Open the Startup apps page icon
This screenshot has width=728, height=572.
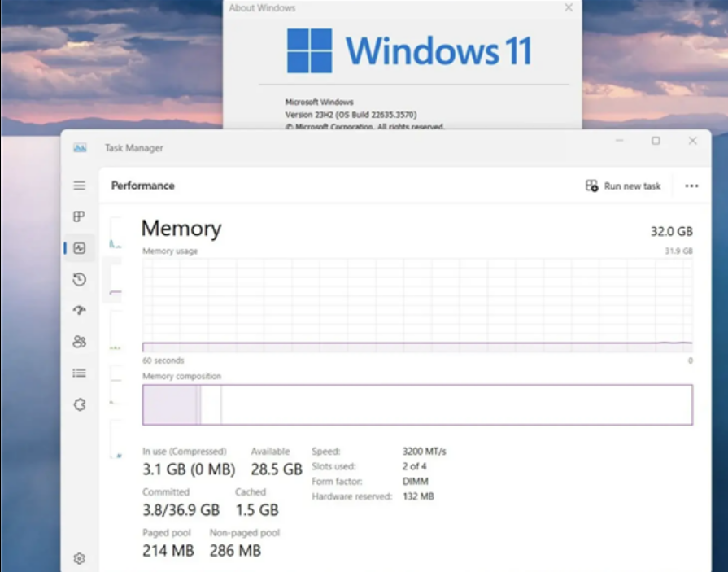80,310
